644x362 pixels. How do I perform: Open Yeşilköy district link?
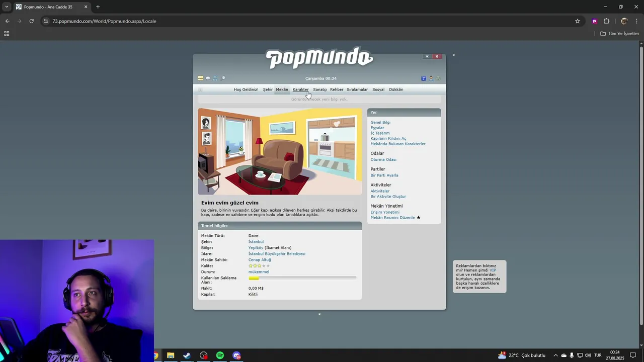(256, 248)
